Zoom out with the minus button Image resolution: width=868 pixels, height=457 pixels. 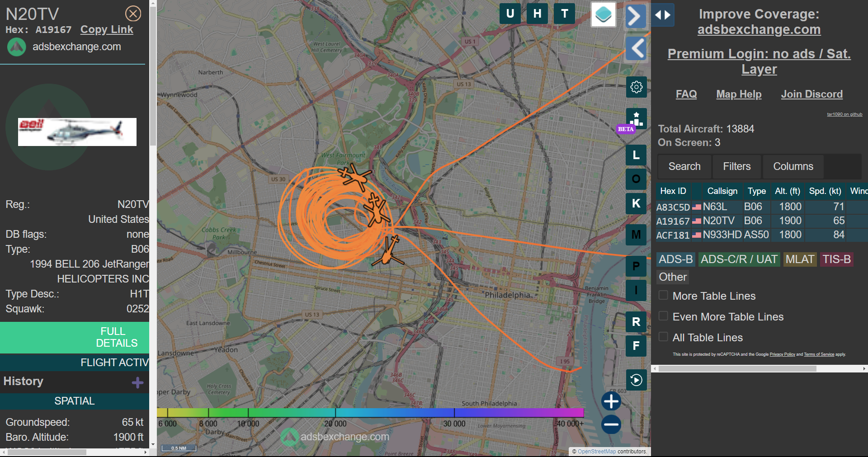click(611, 424)
